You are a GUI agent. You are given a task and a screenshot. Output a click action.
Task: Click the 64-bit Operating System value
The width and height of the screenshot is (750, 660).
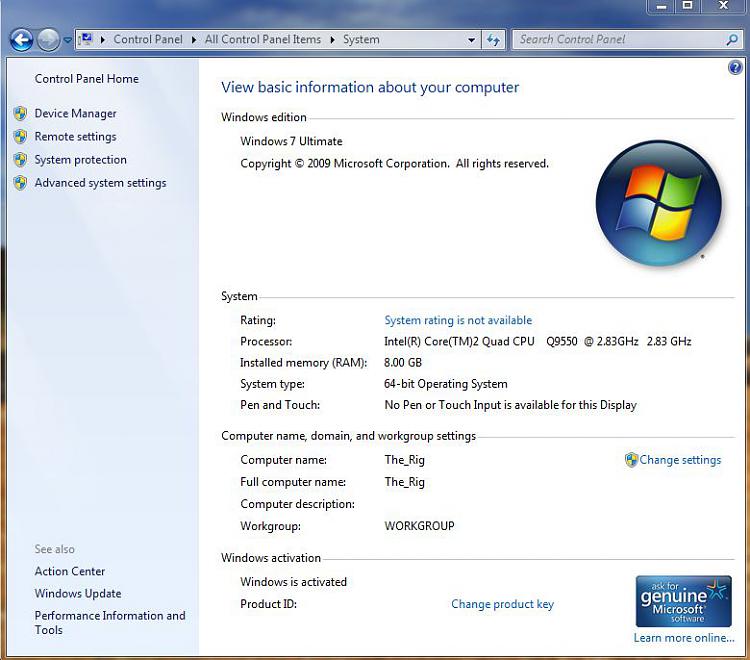coord(445,384)
